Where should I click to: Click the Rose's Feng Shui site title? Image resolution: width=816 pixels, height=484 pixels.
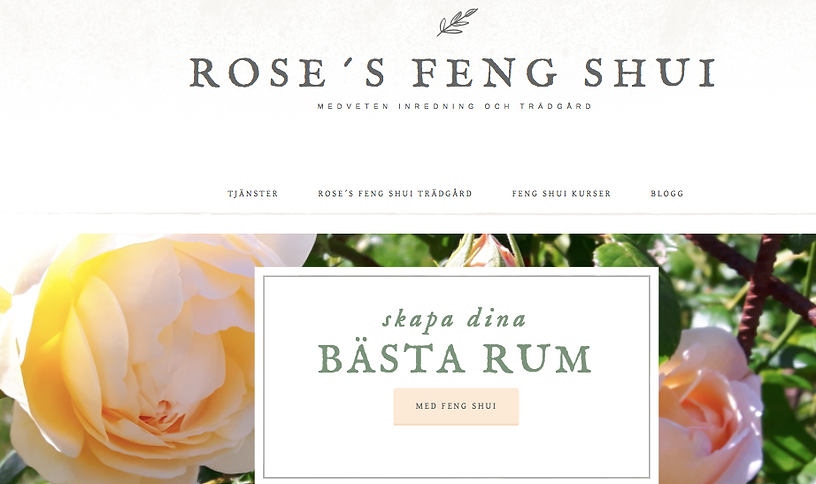pyautogui.click(x=453, y=72)
